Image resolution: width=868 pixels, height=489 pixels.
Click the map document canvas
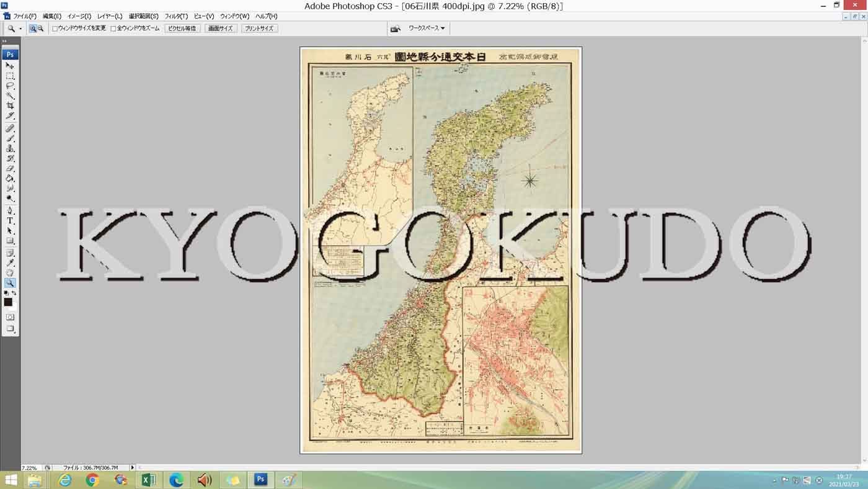(441, 250)
